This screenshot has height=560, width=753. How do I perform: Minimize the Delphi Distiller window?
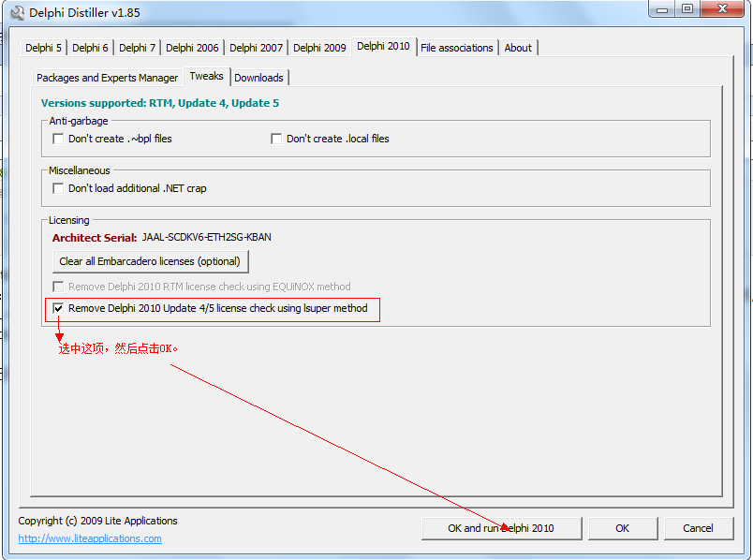[x=662, y=8]
